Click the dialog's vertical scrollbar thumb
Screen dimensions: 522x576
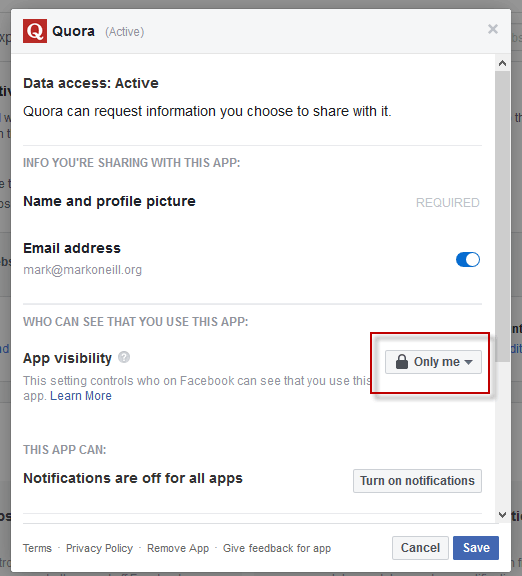502,217
